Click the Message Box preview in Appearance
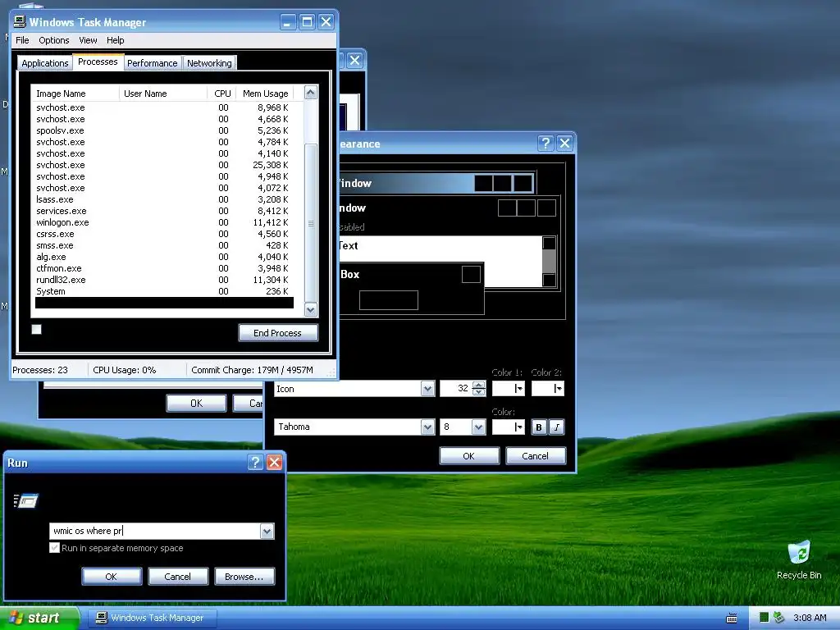The image size is (840, 630). [412, 288]
